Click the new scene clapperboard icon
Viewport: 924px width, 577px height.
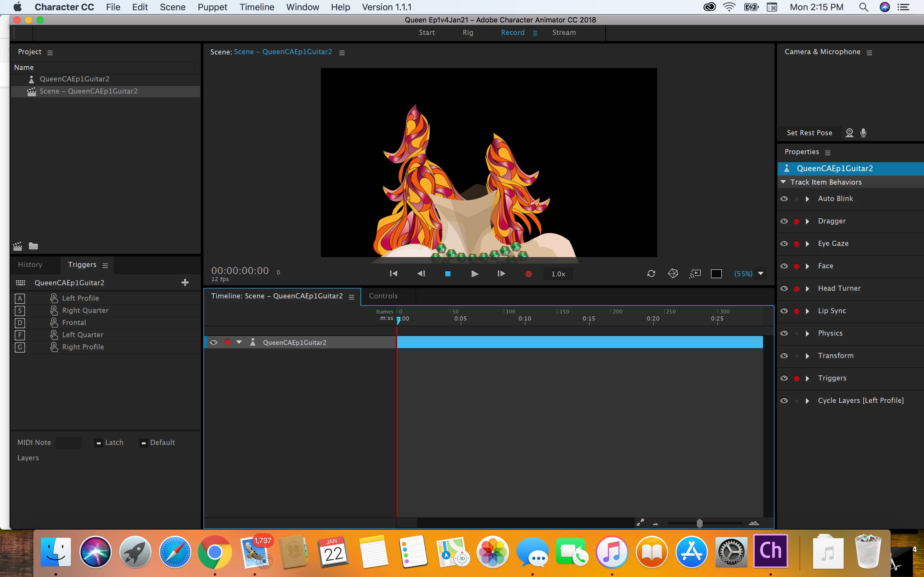18,246
